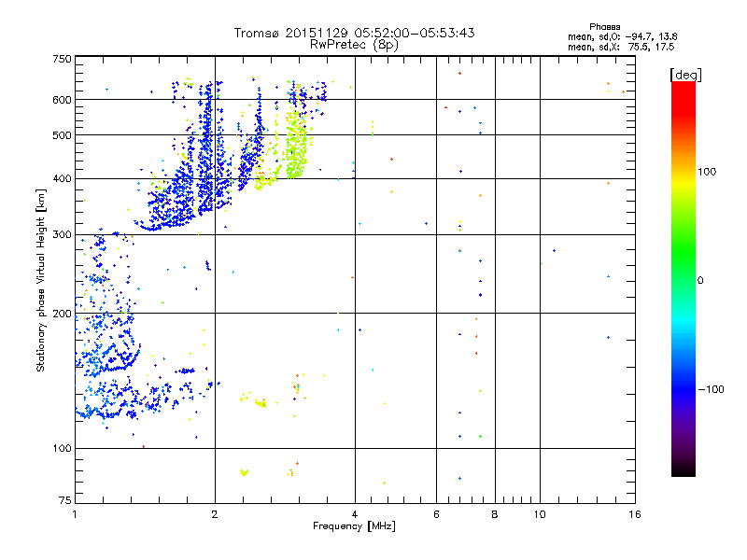Image resolution: width=747 pixels, height=560 pixels.
Task: Click y-axis tick label '750'
Action: point(62,60)
